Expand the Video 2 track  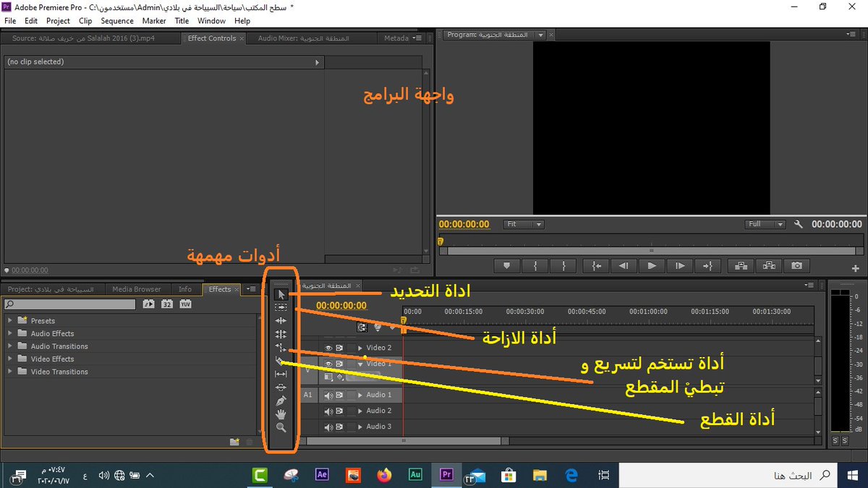coord(360,348)
